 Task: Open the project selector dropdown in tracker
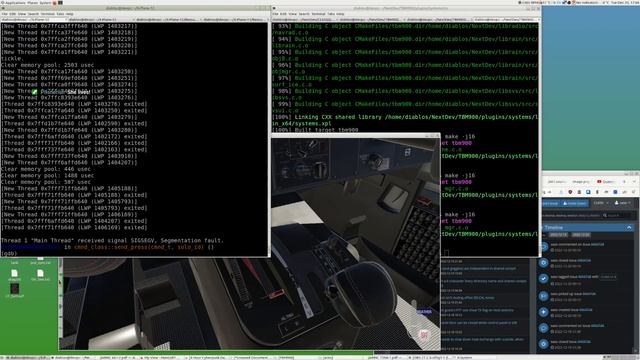pos(601,203)
